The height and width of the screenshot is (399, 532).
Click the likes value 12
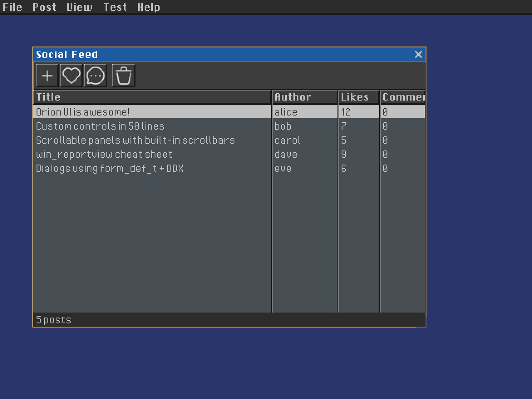pos(346,112)
